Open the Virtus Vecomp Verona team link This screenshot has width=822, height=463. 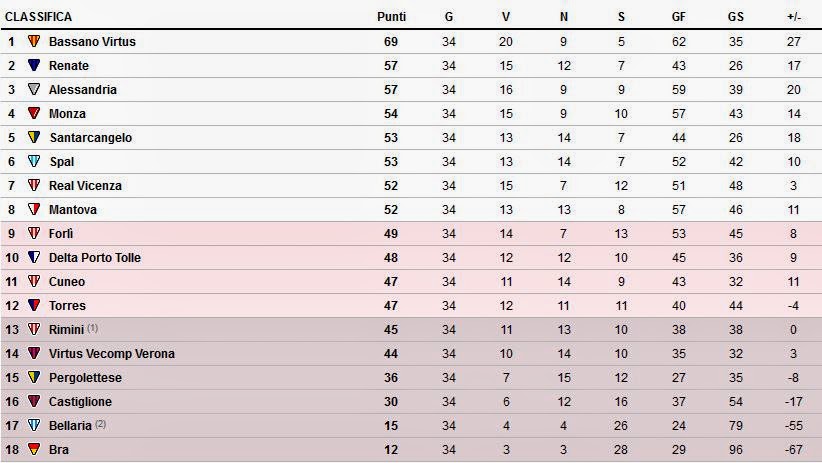(112, 353)
